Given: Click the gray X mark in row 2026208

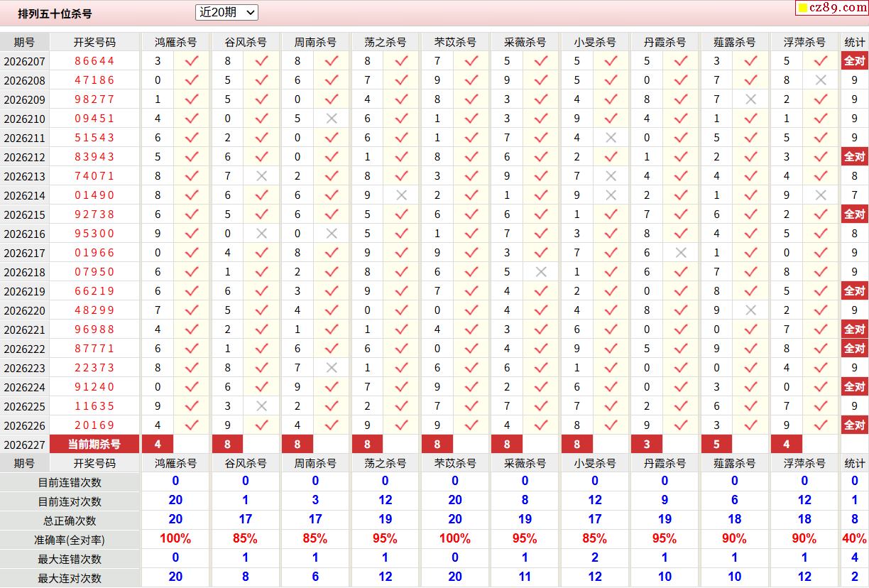Looking at the screenshot, I should [821, 80].
